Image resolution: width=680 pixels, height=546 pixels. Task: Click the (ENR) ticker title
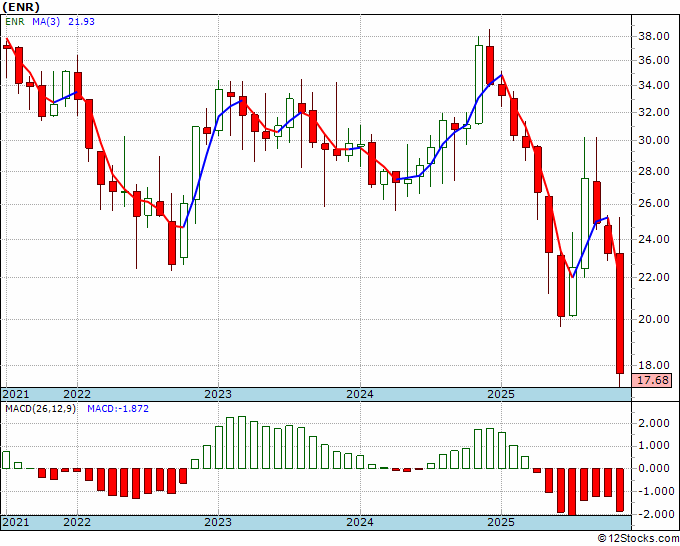point(20,7)
